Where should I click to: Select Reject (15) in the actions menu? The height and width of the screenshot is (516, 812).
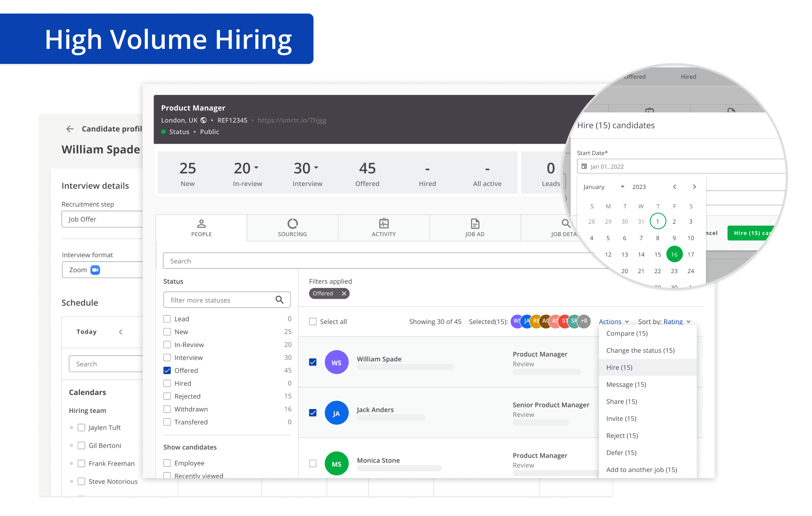pyautogui.click(x=622, y=436)
